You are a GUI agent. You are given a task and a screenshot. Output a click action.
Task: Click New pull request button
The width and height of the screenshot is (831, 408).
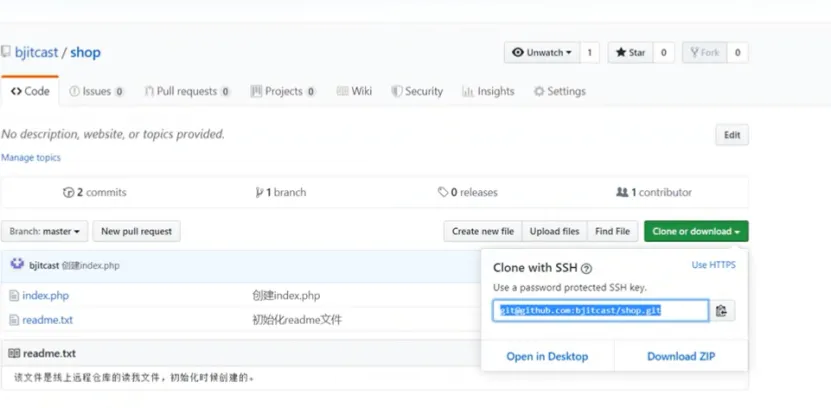137,232
